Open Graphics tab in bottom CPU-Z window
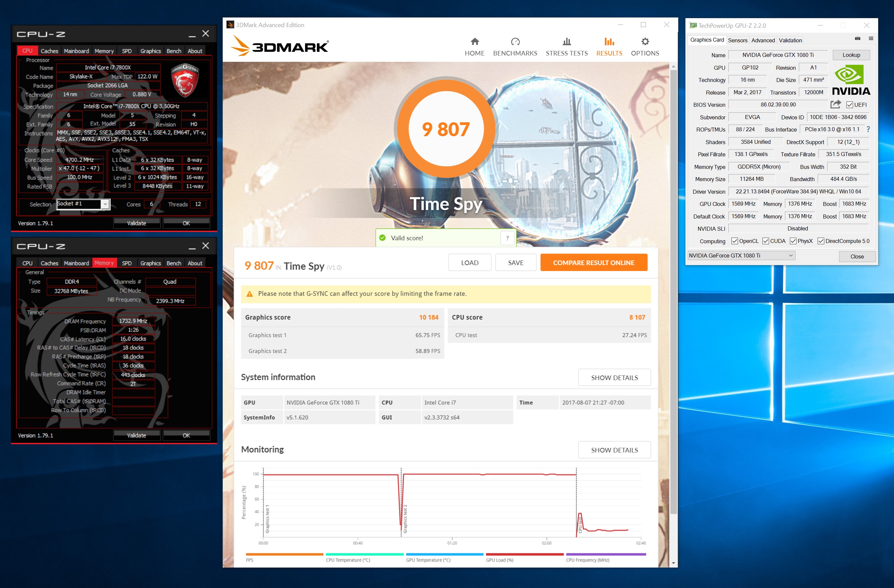 (151, 263)
